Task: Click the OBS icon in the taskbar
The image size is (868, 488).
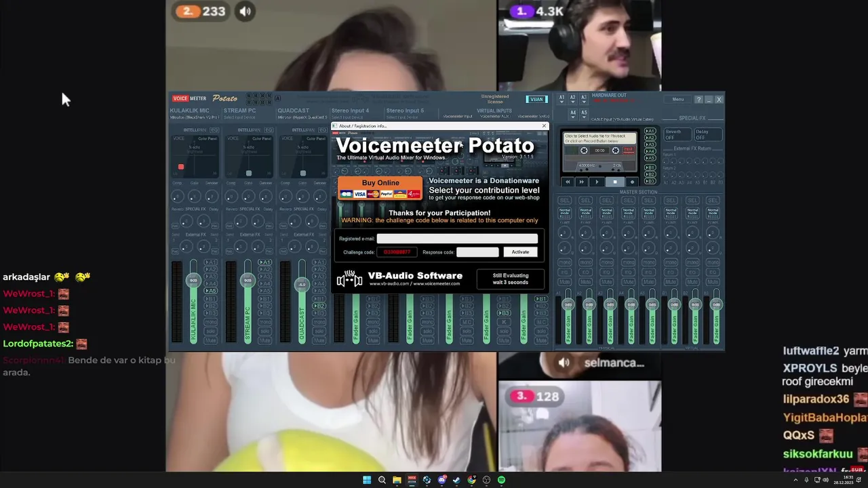Action: 486,480
